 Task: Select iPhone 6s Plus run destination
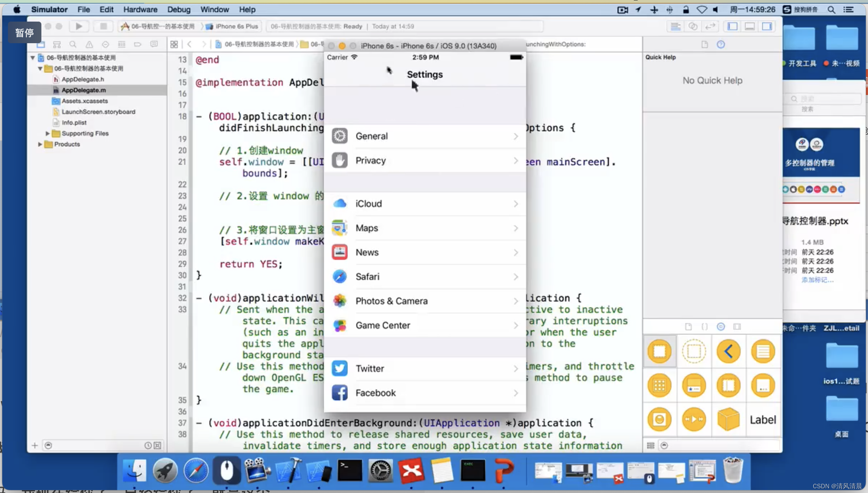232,26
